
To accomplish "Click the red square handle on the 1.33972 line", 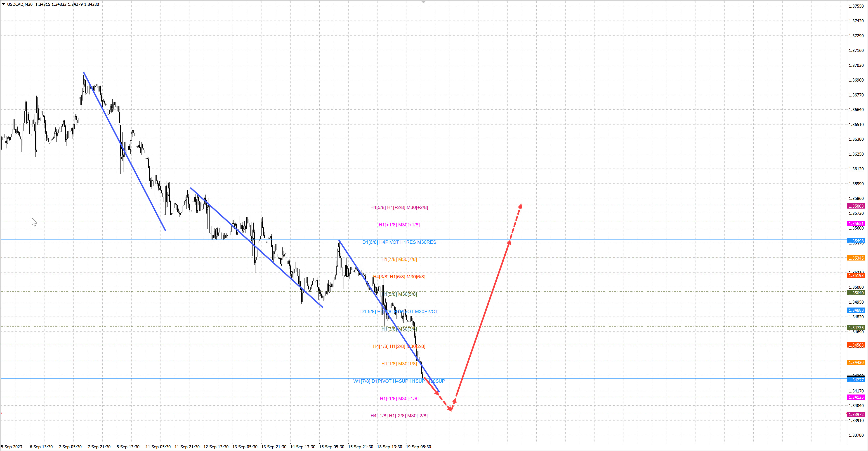I will pyautogui.click(x=1, y=413).
